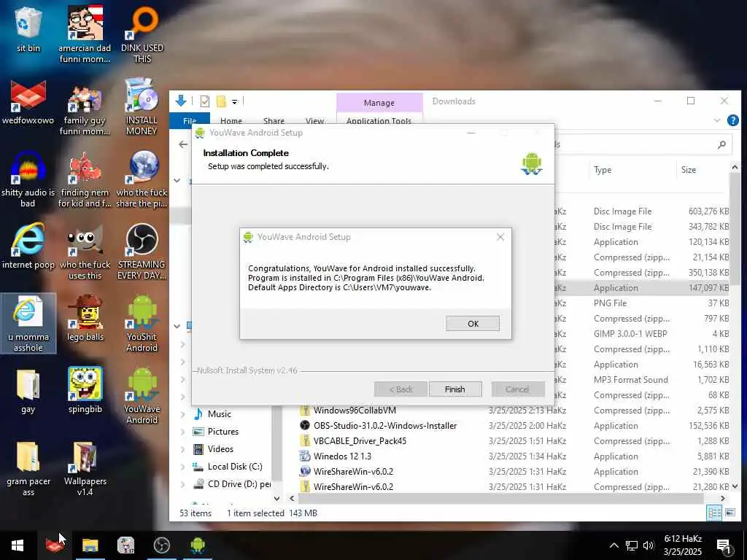Select the 'gay' folder on desktop
The height and width of the screenshot is (560, 747).
(28, 390)
